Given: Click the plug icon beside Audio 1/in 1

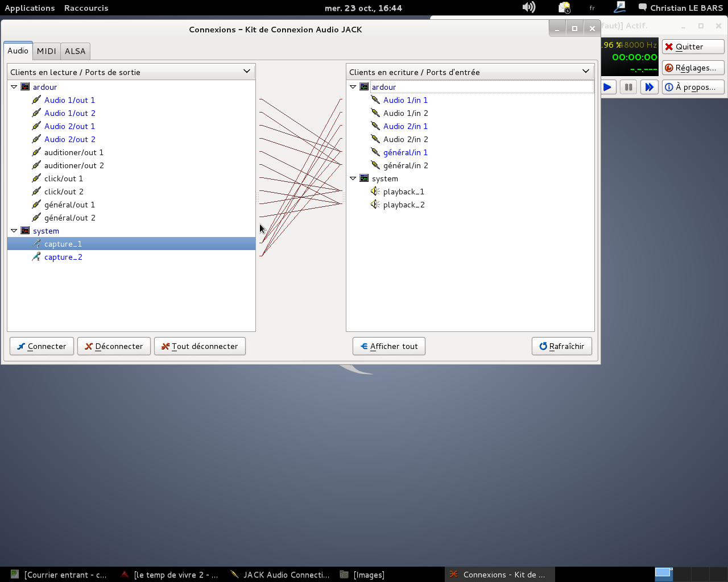Looking at the screenshot, I should 375,100.
